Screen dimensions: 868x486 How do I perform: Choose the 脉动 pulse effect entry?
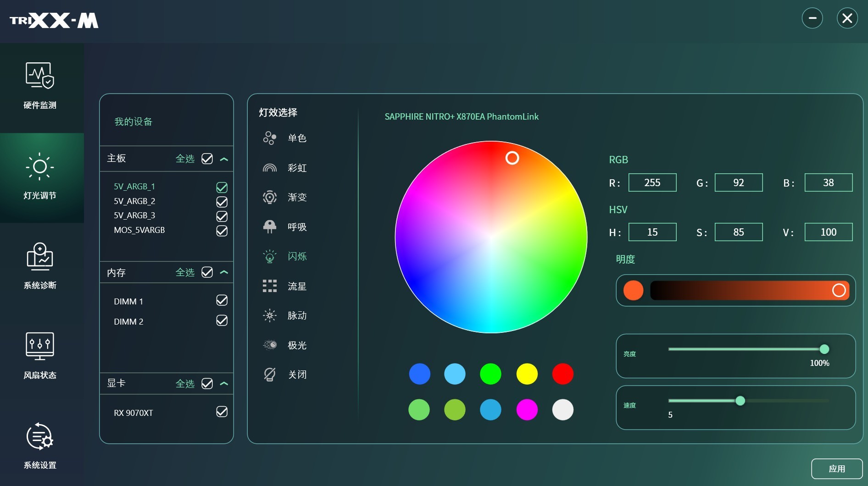(297, 315)
